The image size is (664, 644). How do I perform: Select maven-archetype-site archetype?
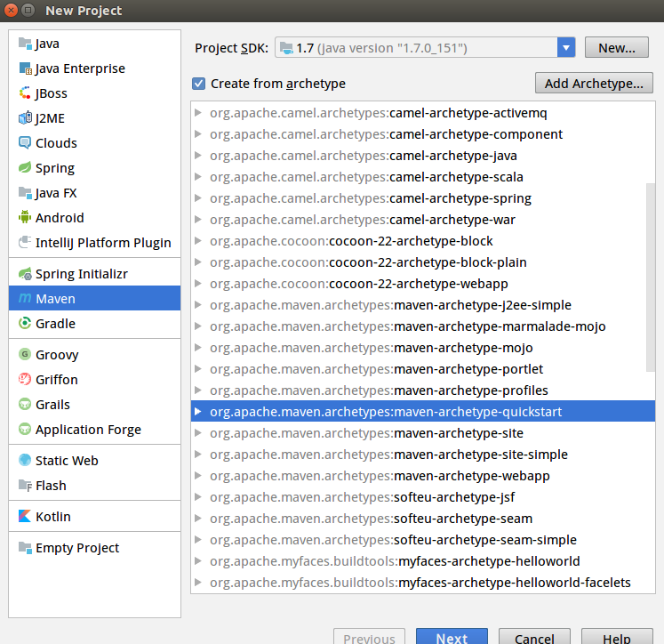tap(422, 433)
